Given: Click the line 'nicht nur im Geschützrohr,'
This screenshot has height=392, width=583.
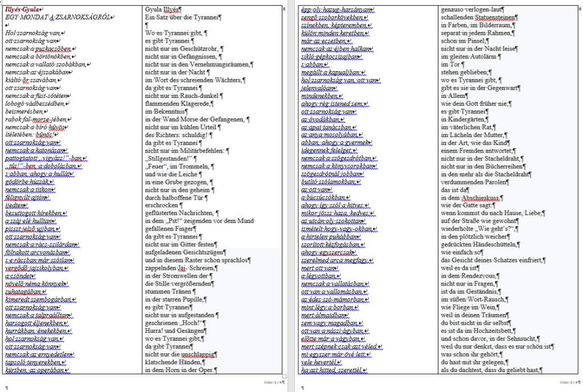Looking at the screenshot, I should pyautogui.click(x=180, y=49).
